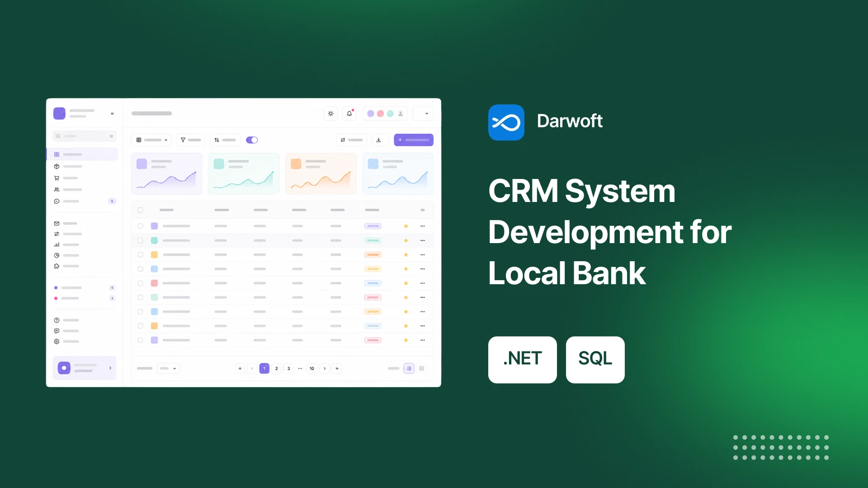868x488 pixels.
Task: Click the bar chart icon in sidebar
Action: (x=57, y=245)
